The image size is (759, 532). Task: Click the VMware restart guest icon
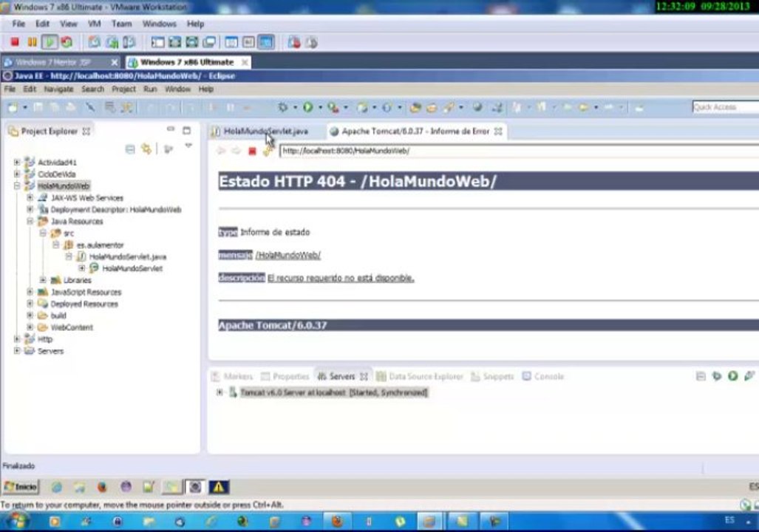point(67,42)
